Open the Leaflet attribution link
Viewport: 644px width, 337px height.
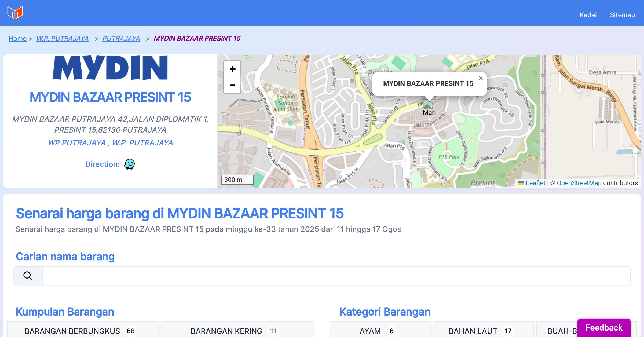535,183
